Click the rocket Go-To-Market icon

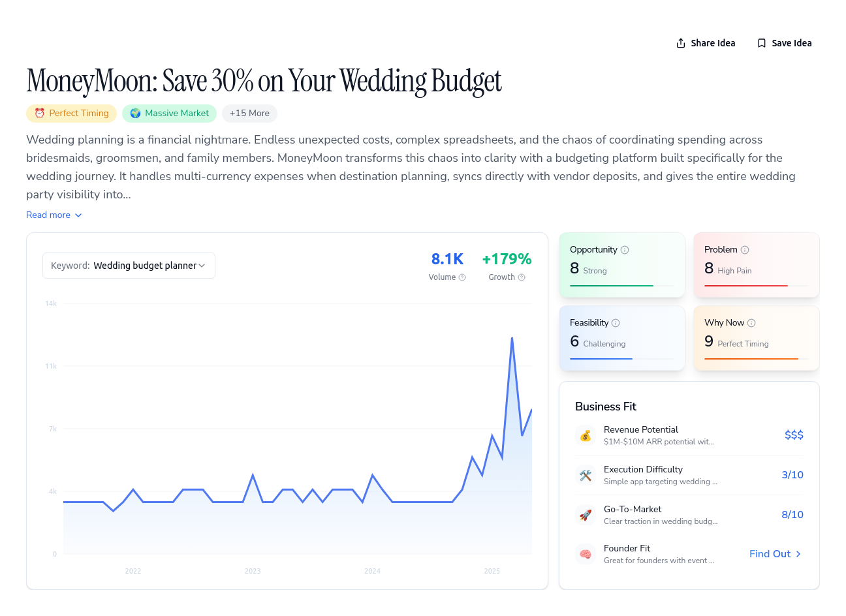coord(586,515)
